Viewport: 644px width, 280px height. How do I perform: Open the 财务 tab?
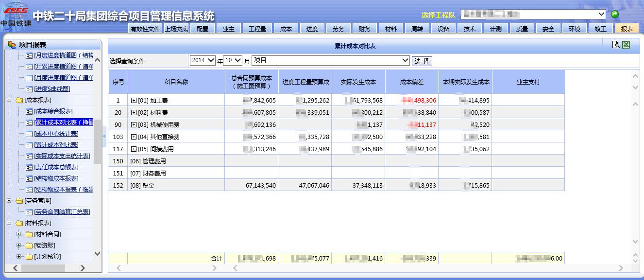[365, 29]
